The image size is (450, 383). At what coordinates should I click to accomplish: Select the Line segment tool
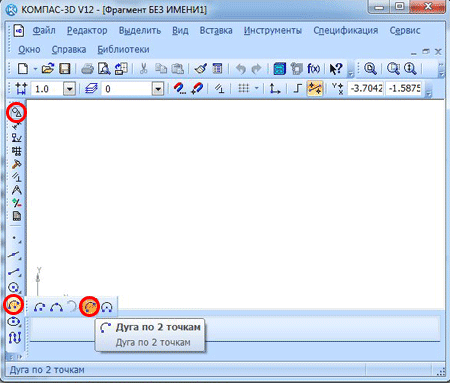(14, 272)
